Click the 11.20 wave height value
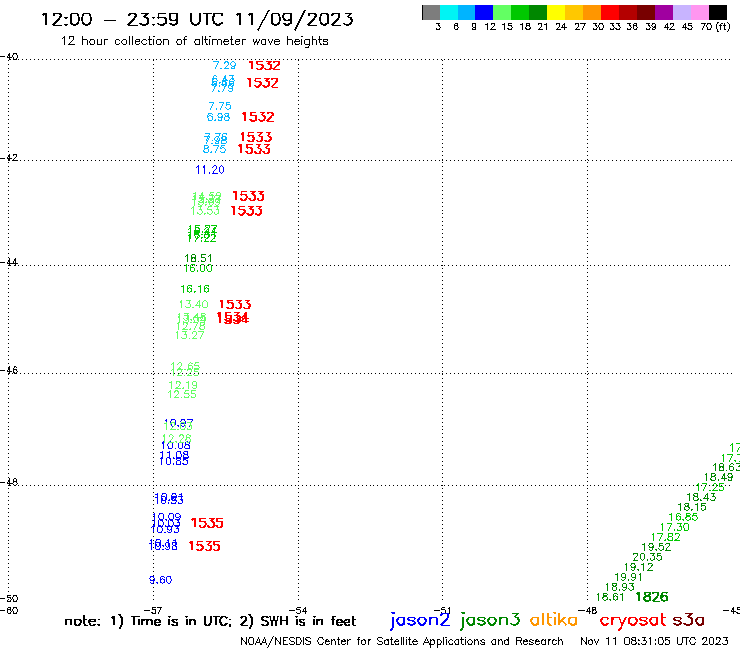Screen dimensions: 740x650 (210, 170)
